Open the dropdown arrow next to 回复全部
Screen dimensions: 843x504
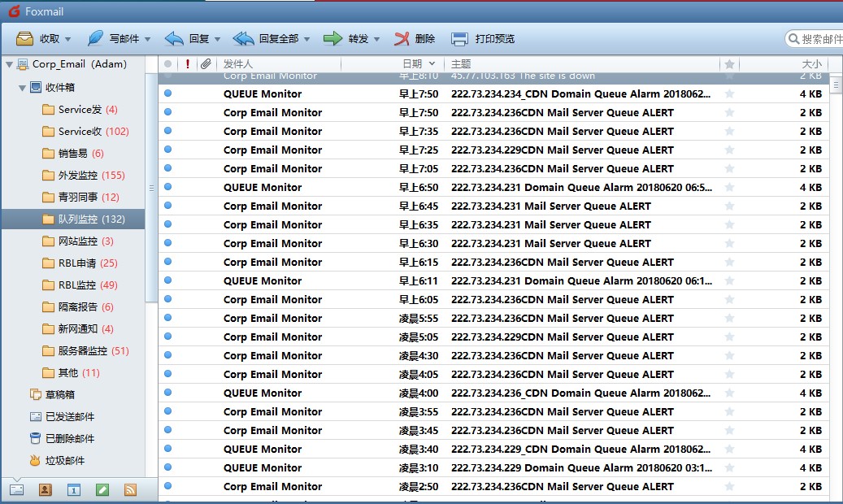tap(308, 39)
